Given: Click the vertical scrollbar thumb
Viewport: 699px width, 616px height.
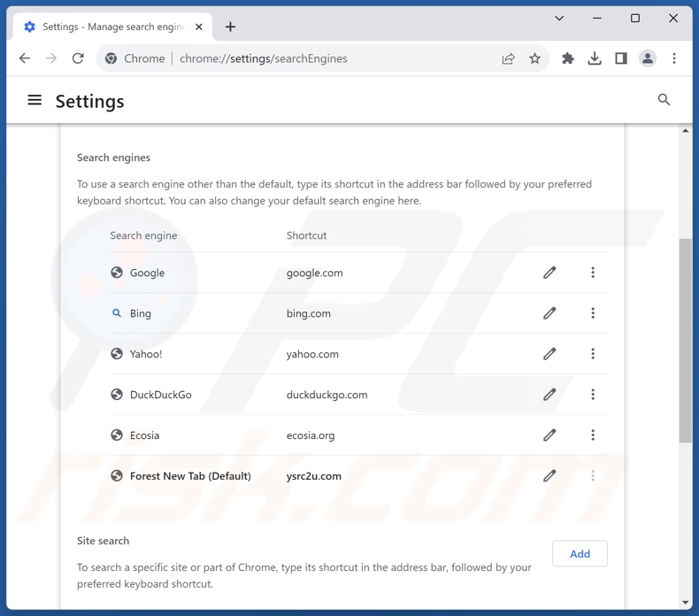Looking at the screenshot, I should pos(685,341).
